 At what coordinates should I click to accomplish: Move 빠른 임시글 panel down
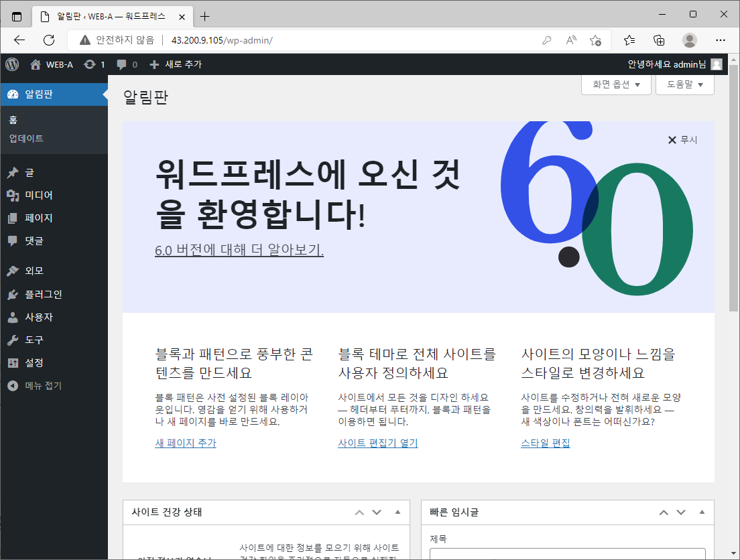(x=681, y=512)
